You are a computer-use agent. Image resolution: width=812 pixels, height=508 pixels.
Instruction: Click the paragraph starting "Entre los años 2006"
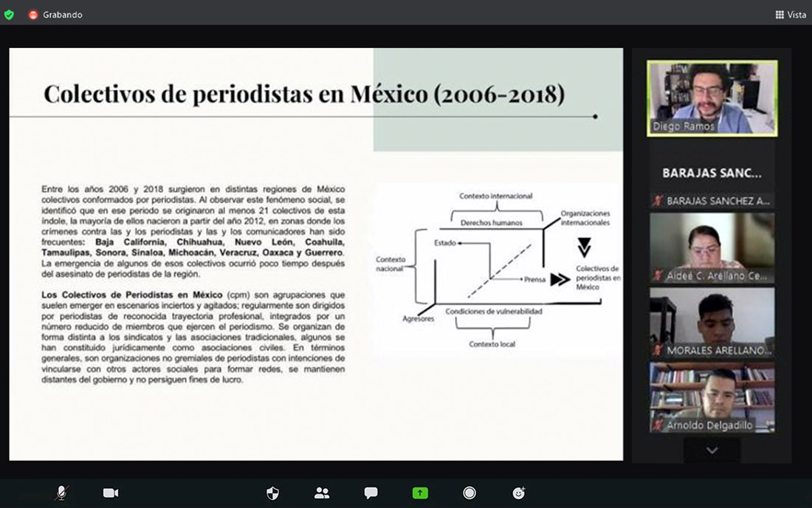tap(193, 231)
